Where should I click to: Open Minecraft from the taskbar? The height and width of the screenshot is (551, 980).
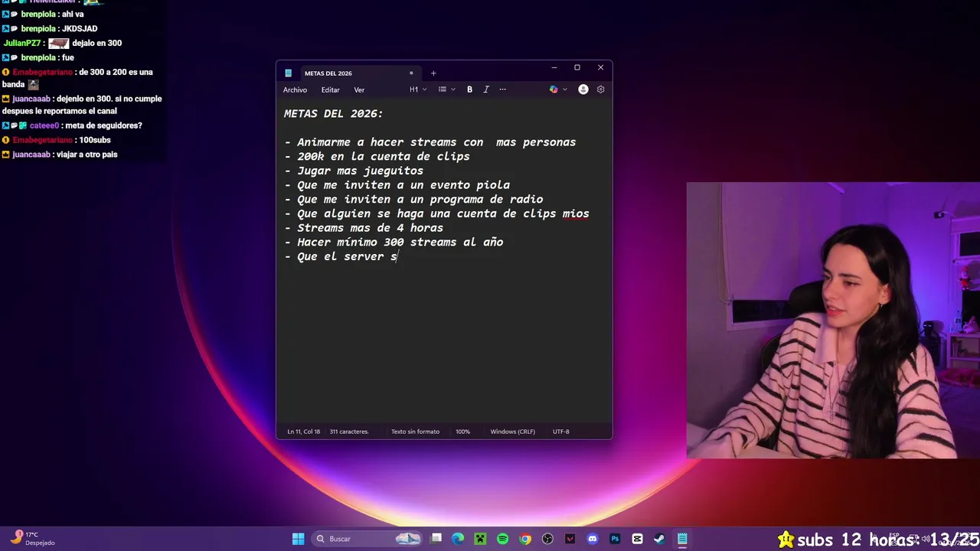click(x=480, y=539)
